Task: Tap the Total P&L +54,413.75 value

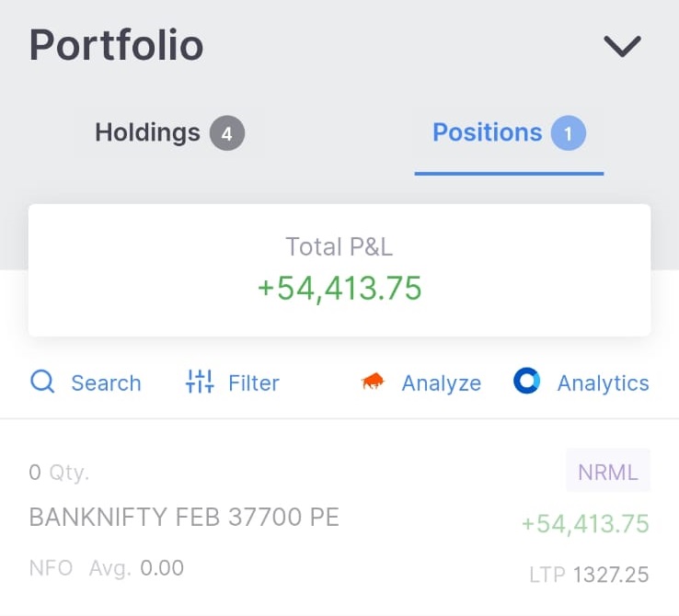Action: (339, 289)
